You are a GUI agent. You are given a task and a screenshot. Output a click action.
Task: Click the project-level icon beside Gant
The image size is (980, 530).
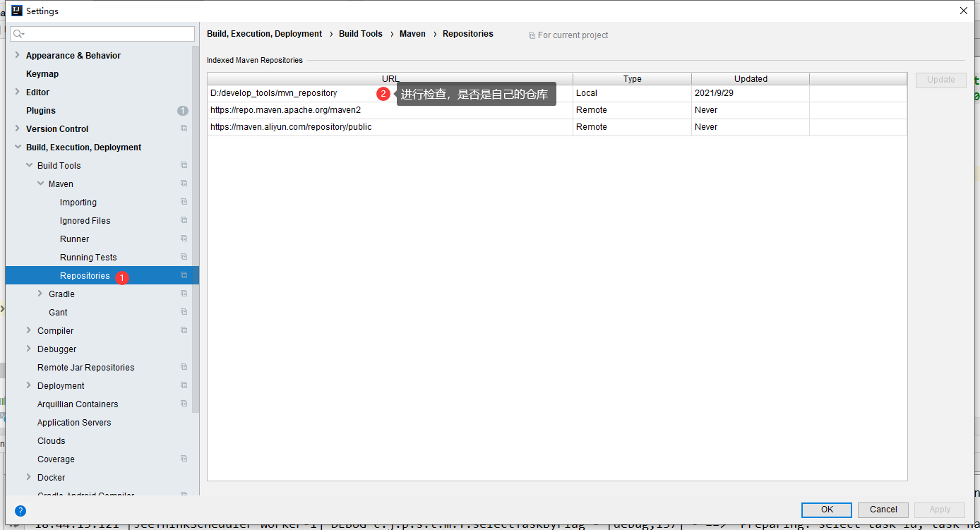[x=184, y=312]
